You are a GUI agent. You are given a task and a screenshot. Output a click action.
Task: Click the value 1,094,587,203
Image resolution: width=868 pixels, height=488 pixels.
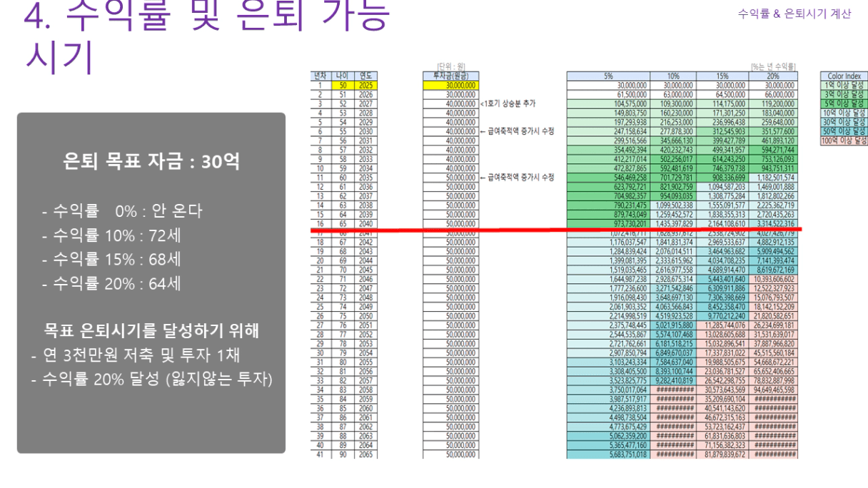point(725,186)
